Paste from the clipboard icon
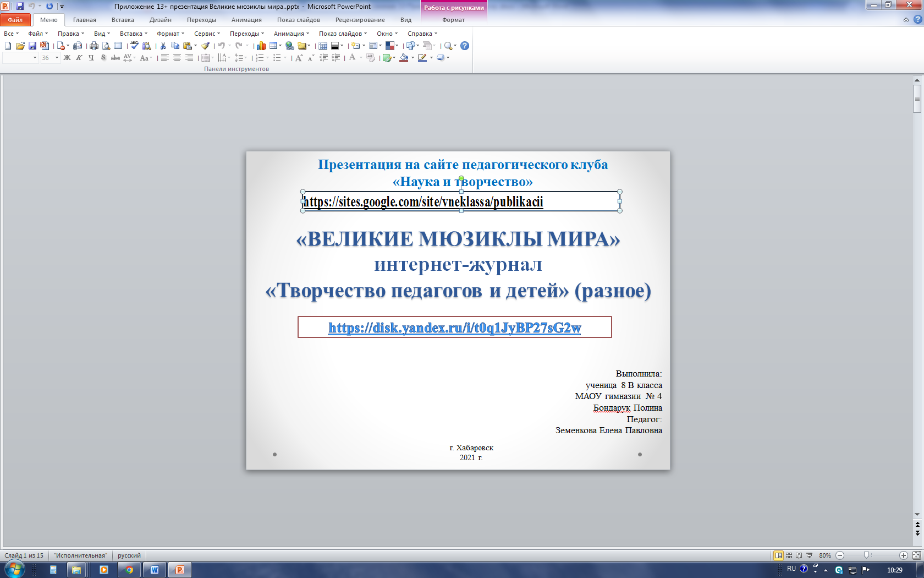Image resolution: width=924 pixels, height=578 pixels. pyautogui.click(x=188, y=46)
